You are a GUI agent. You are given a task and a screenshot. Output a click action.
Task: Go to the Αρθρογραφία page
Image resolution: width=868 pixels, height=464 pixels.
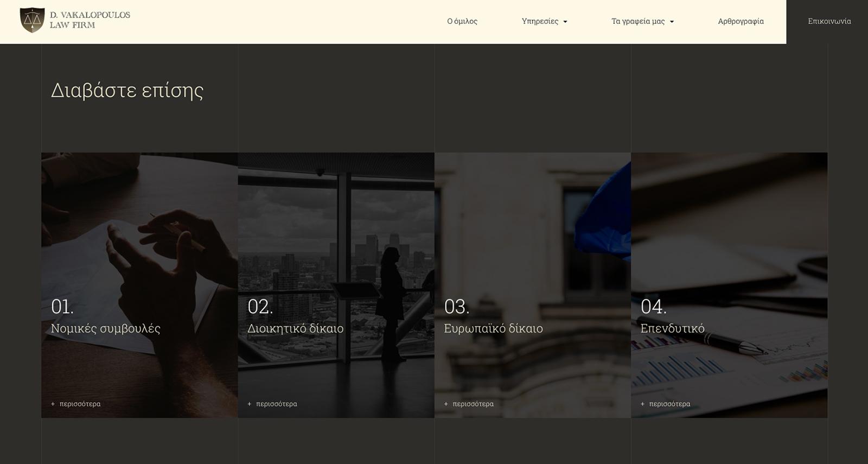[741, 22]
